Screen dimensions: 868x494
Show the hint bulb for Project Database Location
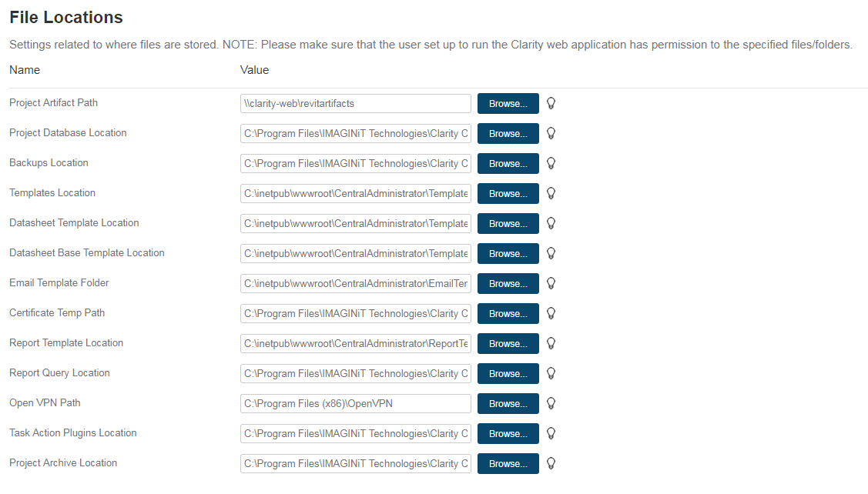551,133
